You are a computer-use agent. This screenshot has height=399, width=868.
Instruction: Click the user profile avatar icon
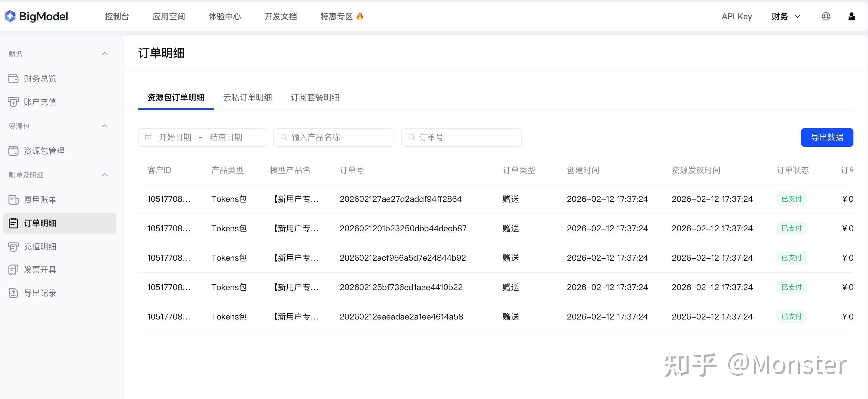click(851, 16)
